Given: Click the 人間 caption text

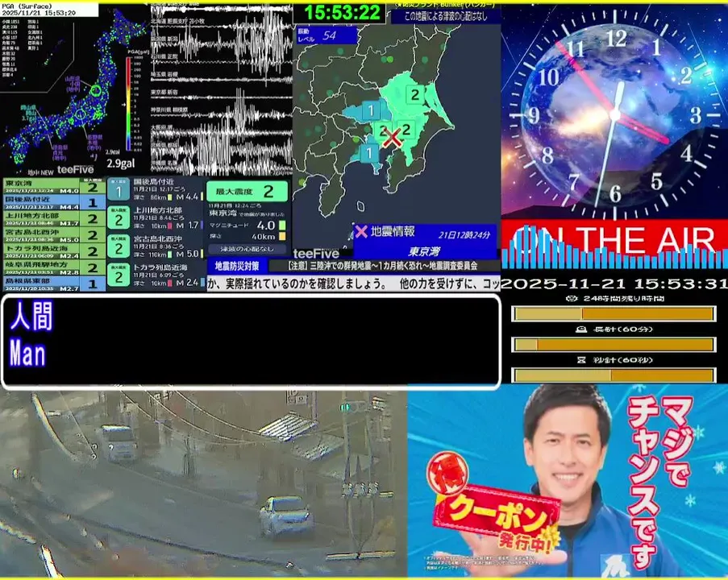Looking at the screenshot, I should [31, 316].
